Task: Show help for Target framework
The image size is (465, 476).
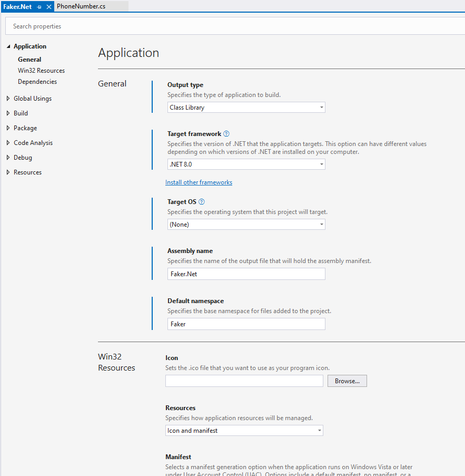Action: (226, 134)
